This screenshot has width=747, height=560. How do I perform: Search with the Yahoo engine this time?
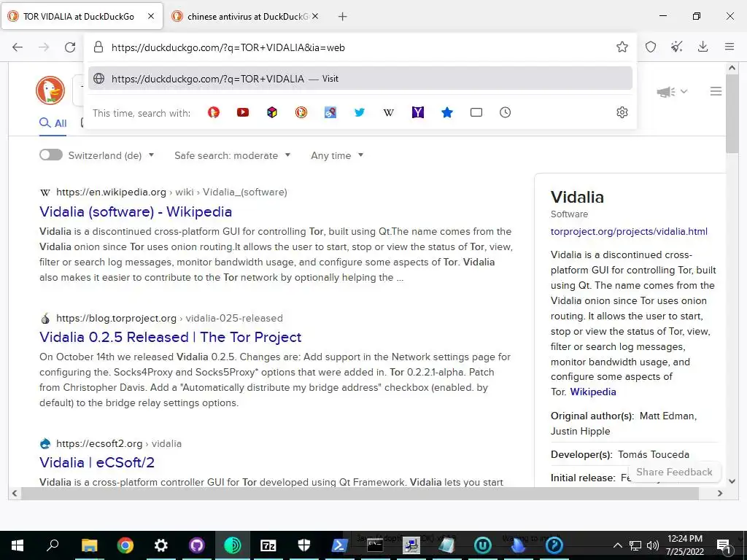418,112
